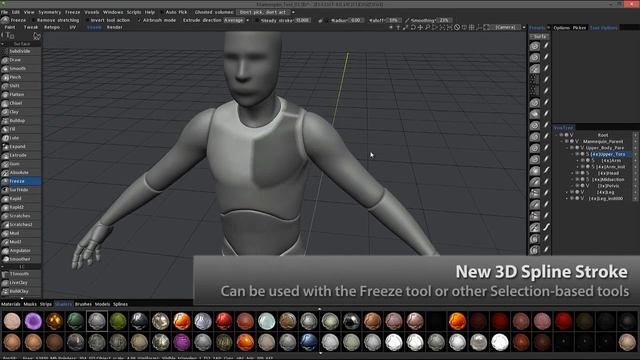This screenshot has width=640, height=360.
Task: Open the File menu
Action: (4, 12)
